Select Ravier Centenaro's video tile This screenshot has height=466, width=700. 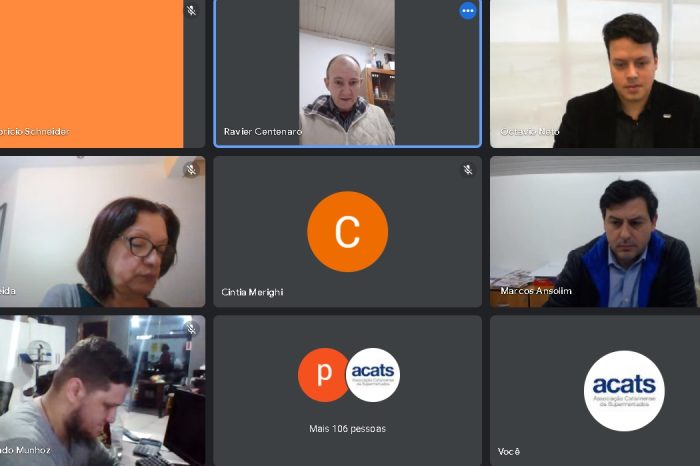click(347, 73)
